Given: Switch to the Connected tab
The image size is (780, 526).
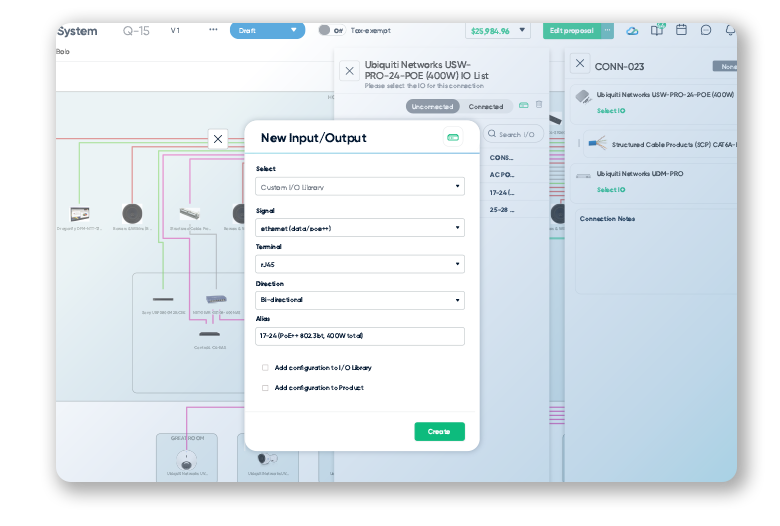Looking at the screenshot, I should click(486, 106).
